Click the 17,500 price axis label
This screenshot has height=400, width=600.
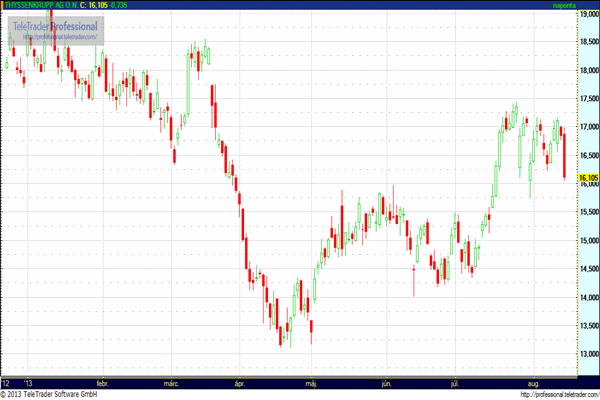tap(588, 99)
